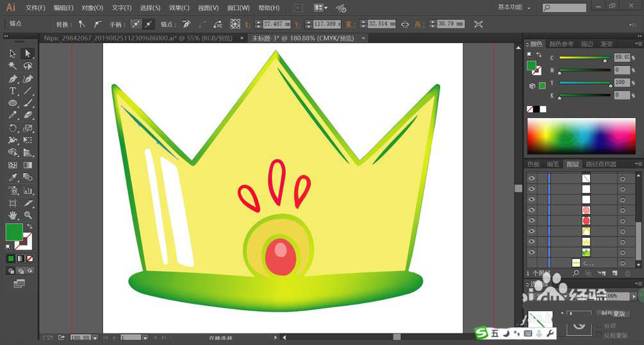Click the green fill swatch in toolbox
Screen dimensions: 644x345
tap(14, 232)
